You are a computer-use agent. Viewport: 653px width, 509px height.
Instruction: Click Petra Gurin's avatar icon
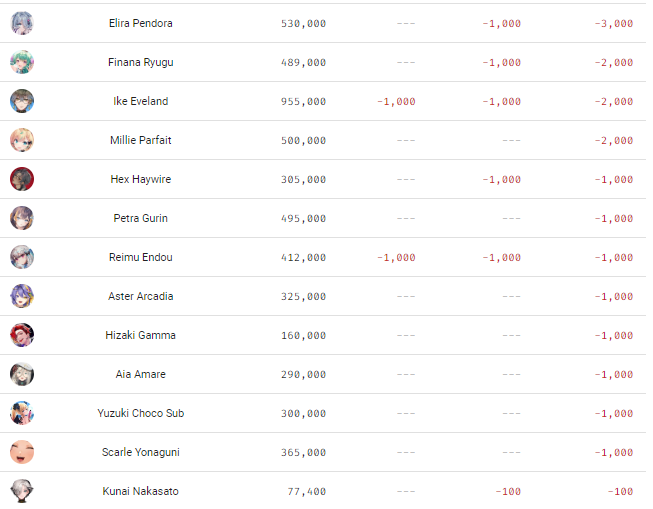(x=22, y=218)
